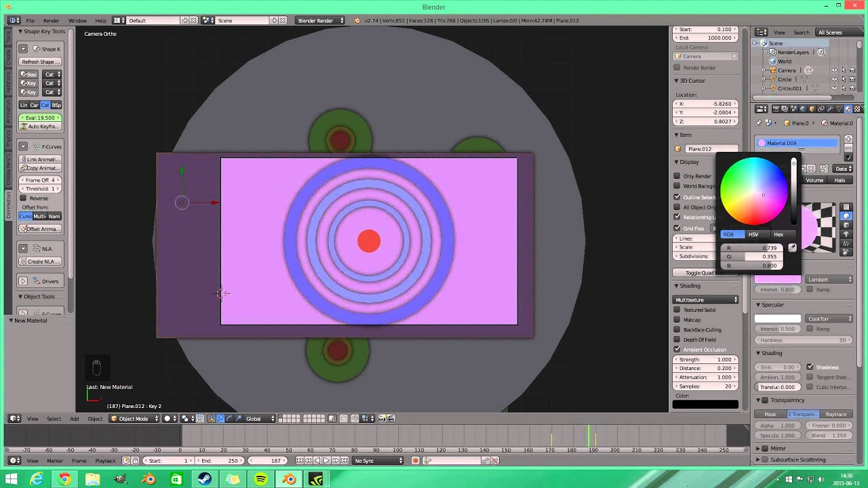868x488 pixels.
Task: Toggle the Shadeless checkbox
Action: tap(810, 367)
